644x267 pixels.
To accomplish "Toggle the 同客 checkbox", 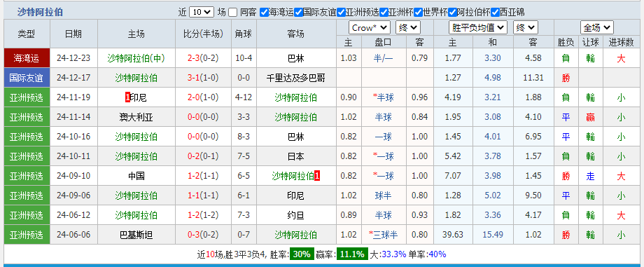I will (233, 13).
